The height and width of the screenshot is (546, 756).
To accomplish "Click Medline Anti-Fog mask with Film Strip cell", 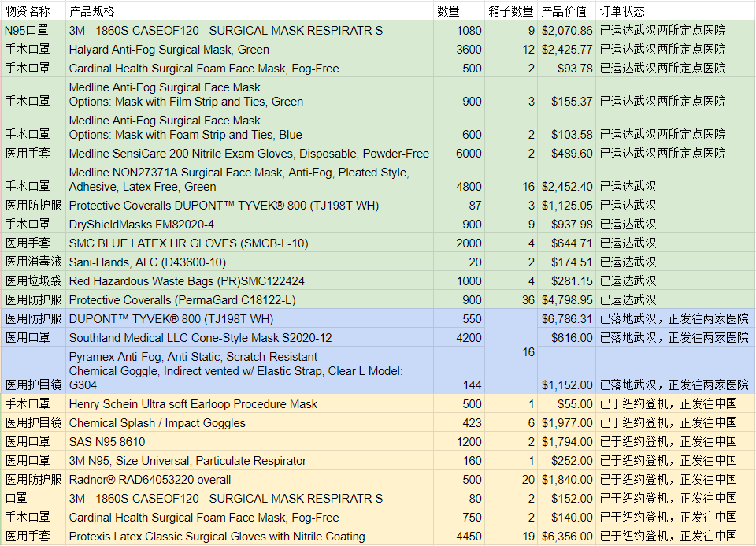I will click(x=250, y=94).
